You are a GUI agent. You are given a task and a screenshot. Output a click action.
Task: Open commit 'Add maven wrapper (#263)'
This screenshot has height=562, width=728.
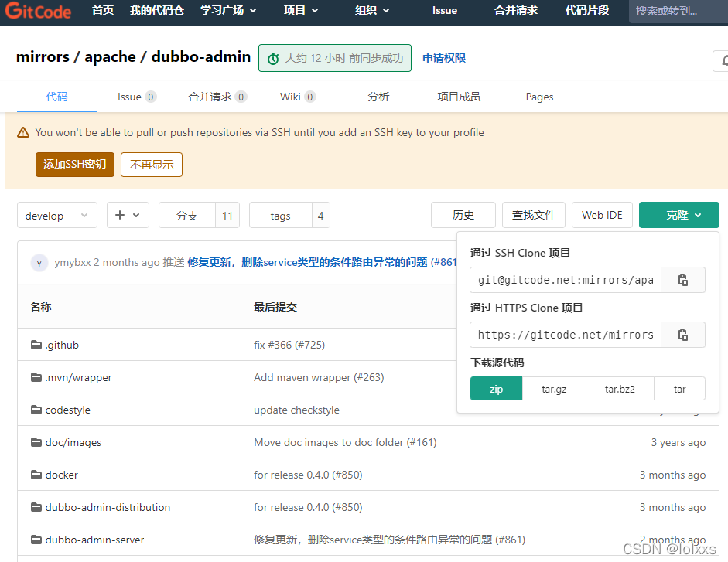click(319, 377)
